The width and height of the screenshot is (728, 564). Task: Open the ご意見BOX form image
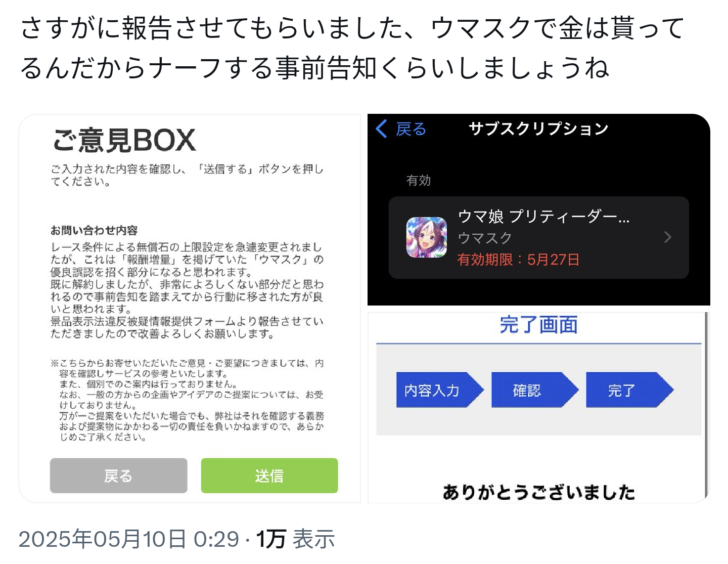[x=190, y=309]
